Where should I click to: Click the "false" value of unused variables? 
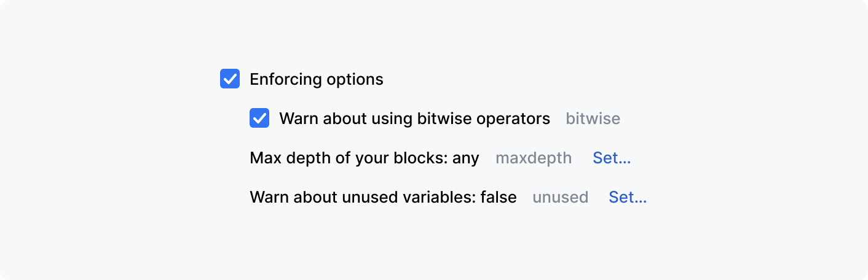(x=499, y=197)
